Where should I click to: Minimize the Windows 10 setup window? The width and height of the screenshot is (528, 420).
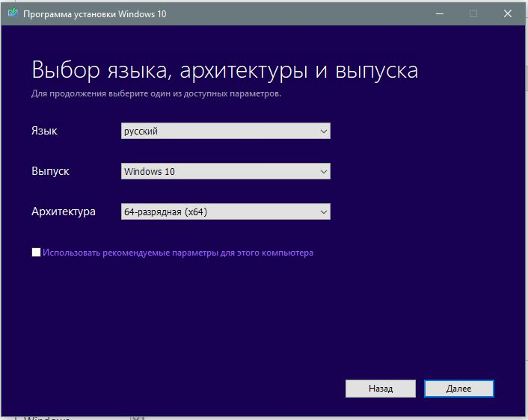point(440,13)
